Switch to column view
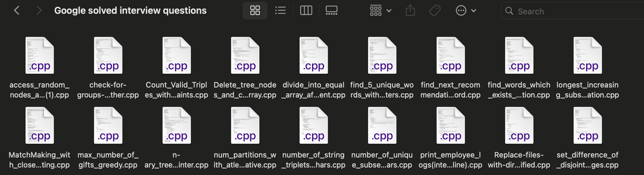Screen dimensions: 644x175 point(306,11)
